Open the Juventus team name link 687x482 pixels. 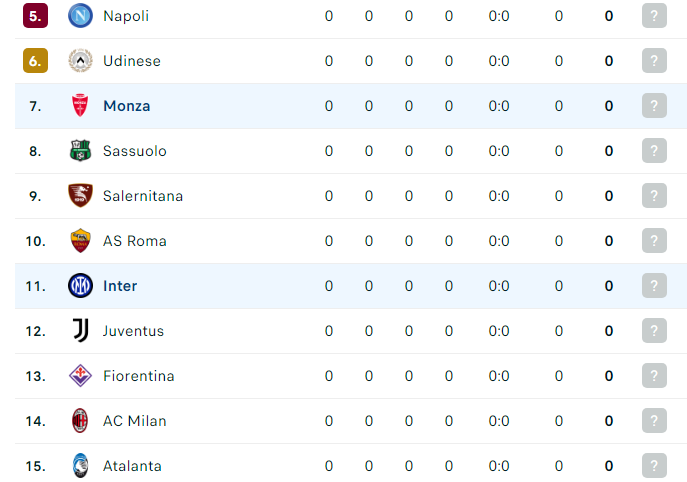(133, 331)
